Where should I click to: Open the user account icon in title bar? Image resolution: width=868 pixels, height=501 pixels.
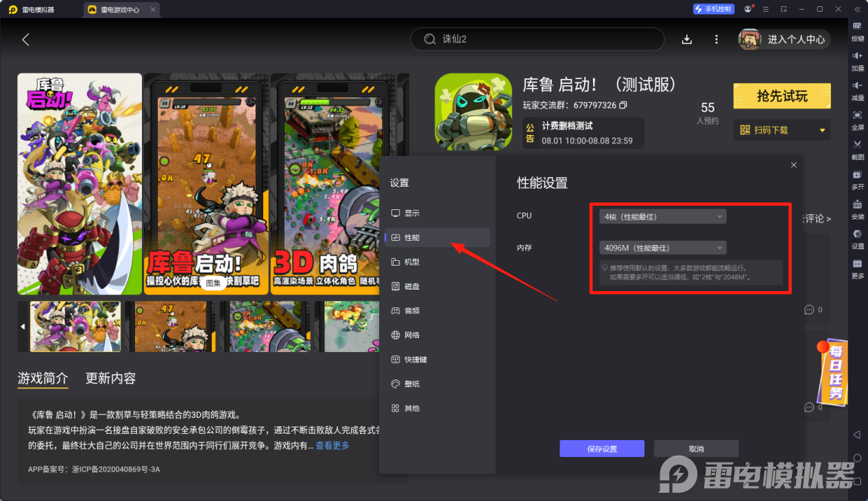pos(748,9)
